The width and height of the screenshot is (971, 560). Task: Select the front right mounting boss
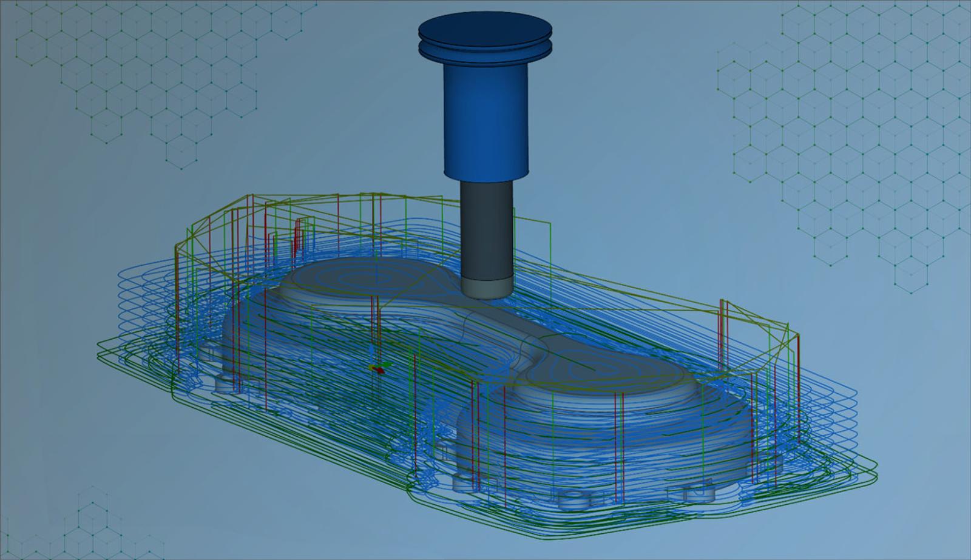(698, 493)
